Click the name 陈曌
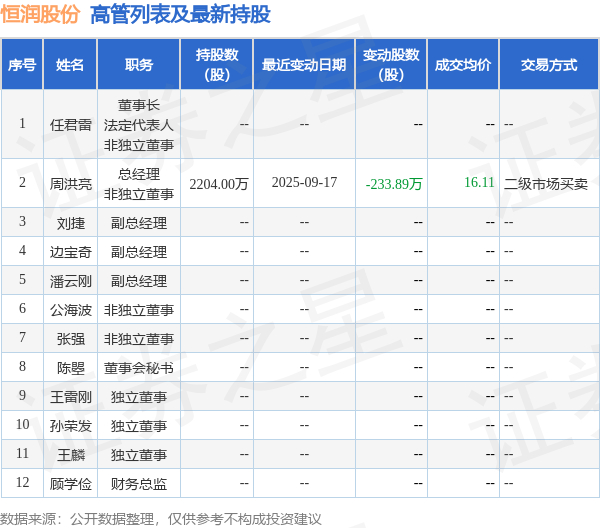Image resolution: width=600 pixels, height=528 pixels. (x=70, y=368)
